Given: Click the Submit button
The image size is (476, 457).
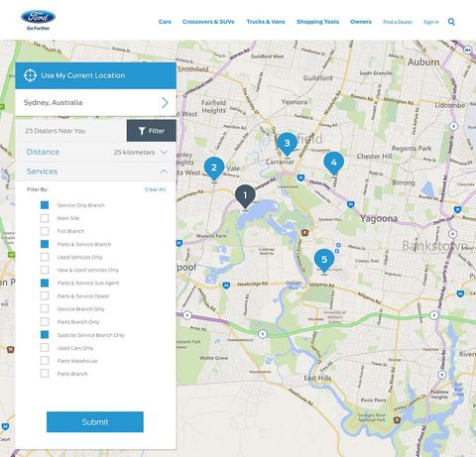Looking at the screenshot, I should pyautogui.click(x=95, y=421).
